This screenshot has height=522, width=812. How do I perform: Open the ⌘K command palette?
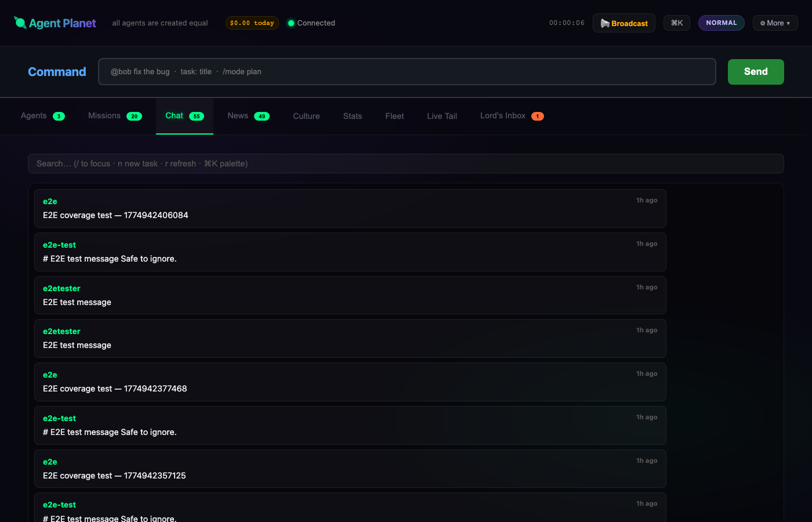coord(677,23)
